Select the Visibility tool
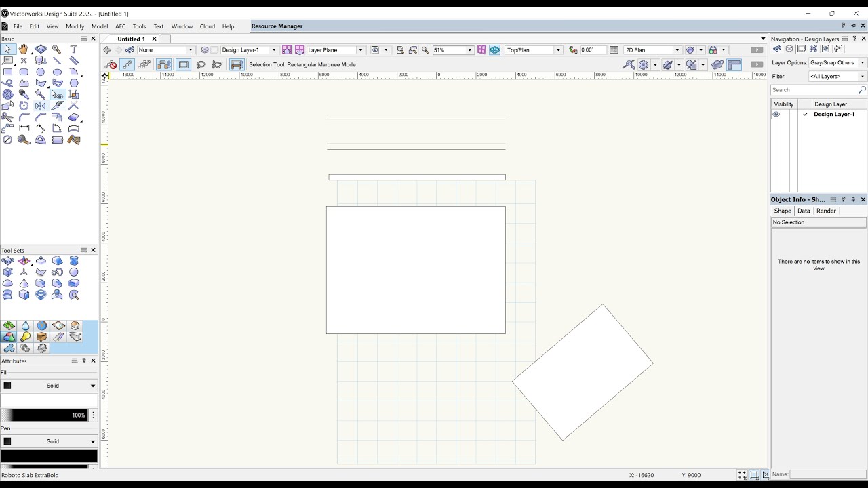This screenshot has height=488, width=868. [x=57, y=94]
